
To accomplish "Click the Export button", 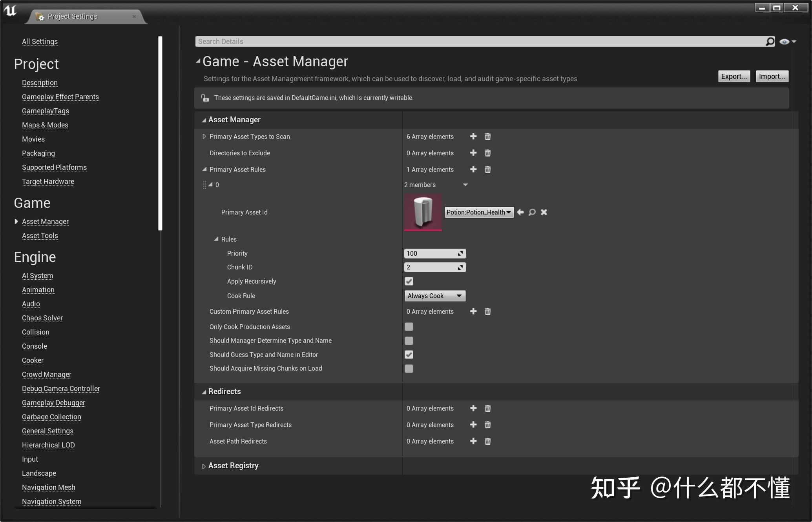I will click(x=734, y=76).
